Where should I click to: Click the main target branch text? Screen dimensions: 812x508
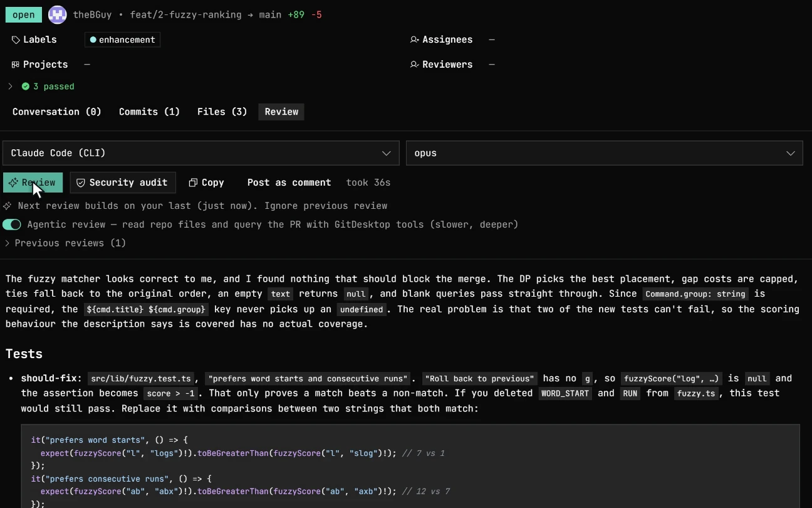(x=270, y=14)
